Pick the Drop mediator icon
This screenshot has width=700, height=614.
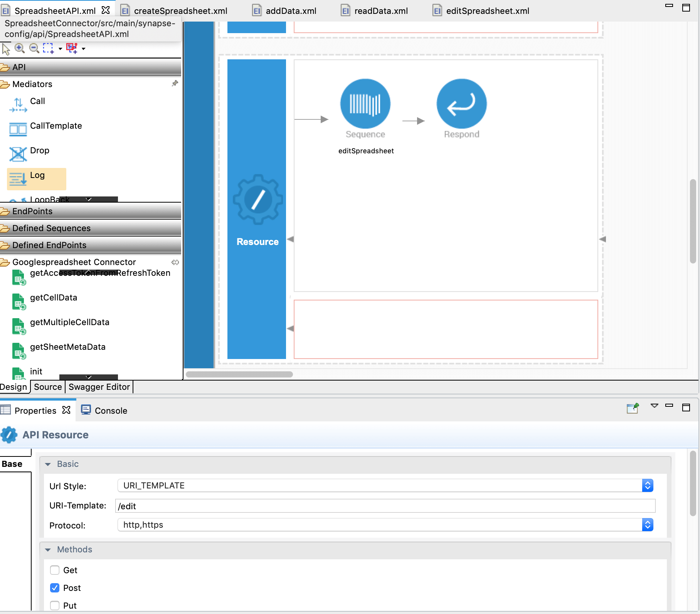click(18, 154)
